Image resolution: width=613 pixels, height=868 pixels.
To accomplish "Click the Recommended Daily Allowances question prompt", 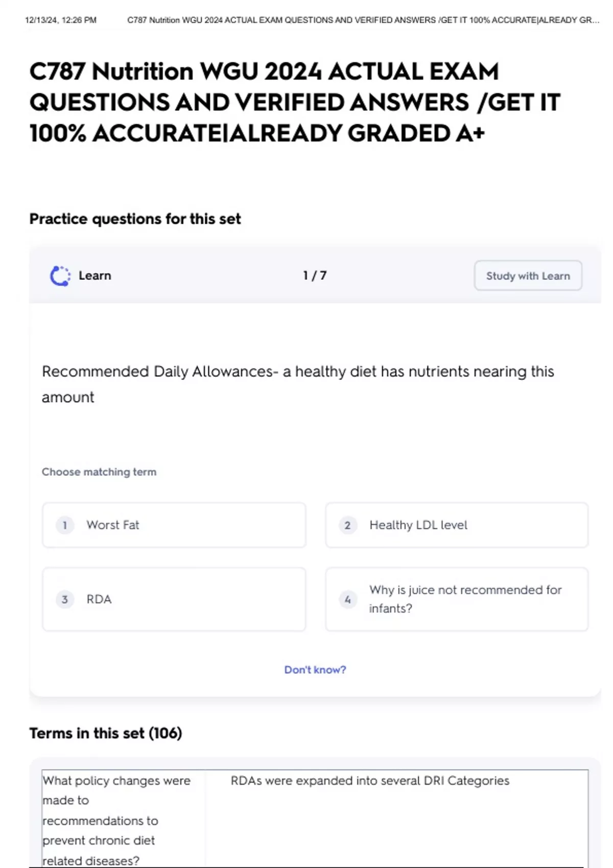I will pyautogui.click(x=298, y=384).
